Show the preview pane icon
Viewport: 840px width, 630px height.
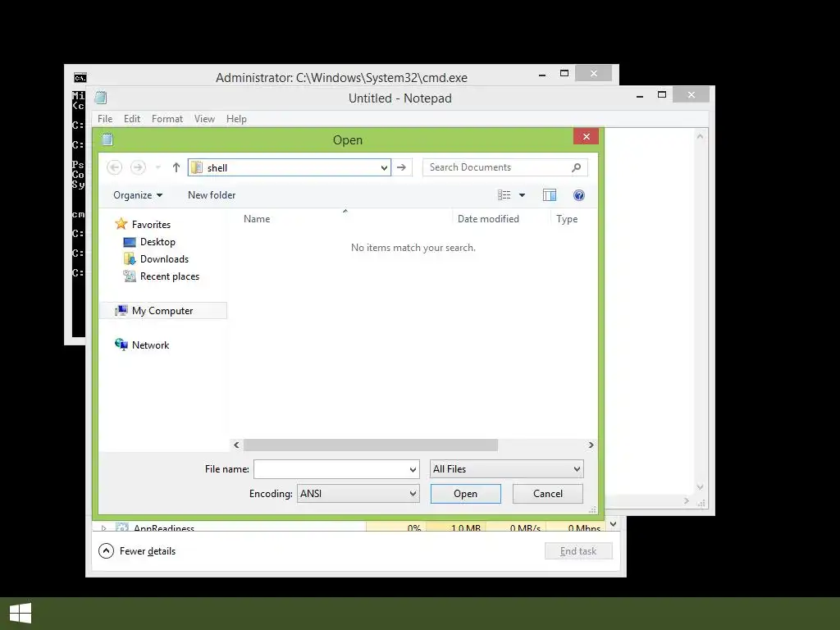coord(550,195)
